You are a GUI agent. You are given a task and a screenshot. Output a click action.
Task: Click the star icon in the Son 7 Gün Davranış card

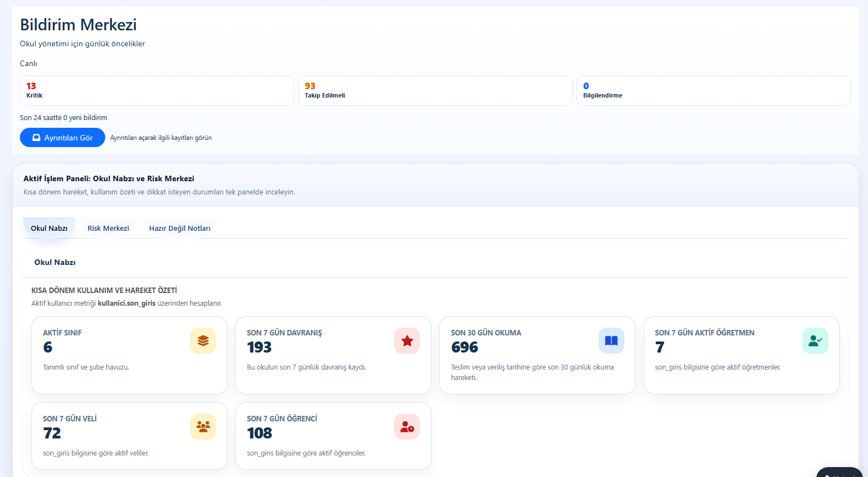coord(407,340)
